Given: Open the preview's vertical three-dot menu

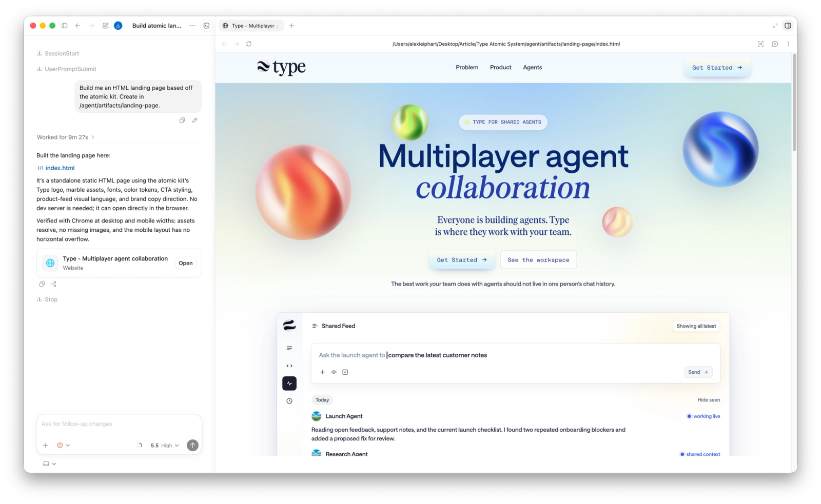Looking at the screenshot, I should 788,44.
